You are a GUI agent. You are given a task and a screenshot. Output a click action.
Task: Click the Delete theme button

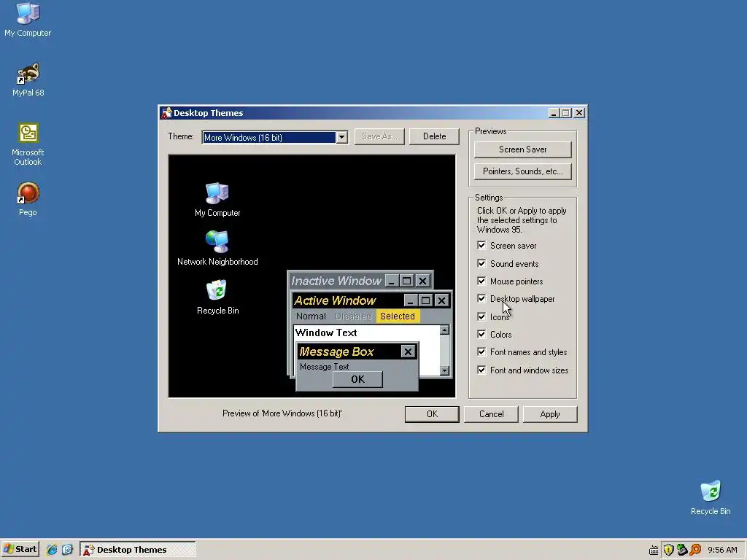434,136
